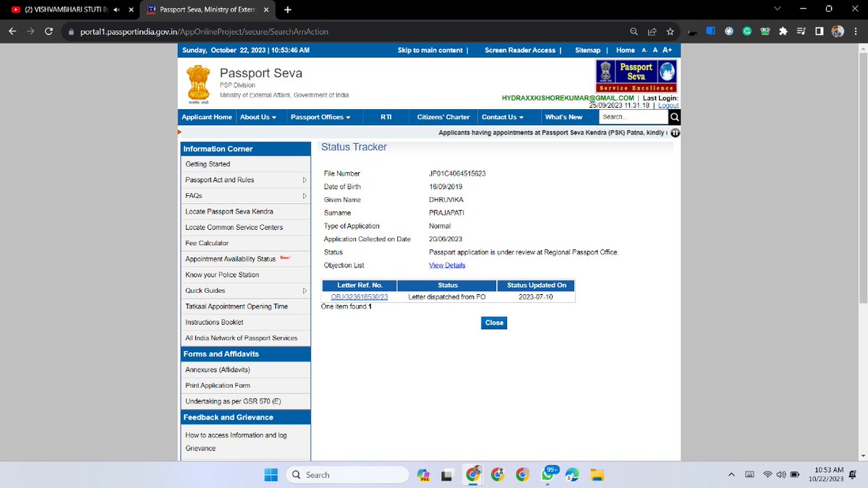The width and height of the screenshot is (868, 488).
Task: Click the Passport Seva search magnifier button
Action: 674,117
